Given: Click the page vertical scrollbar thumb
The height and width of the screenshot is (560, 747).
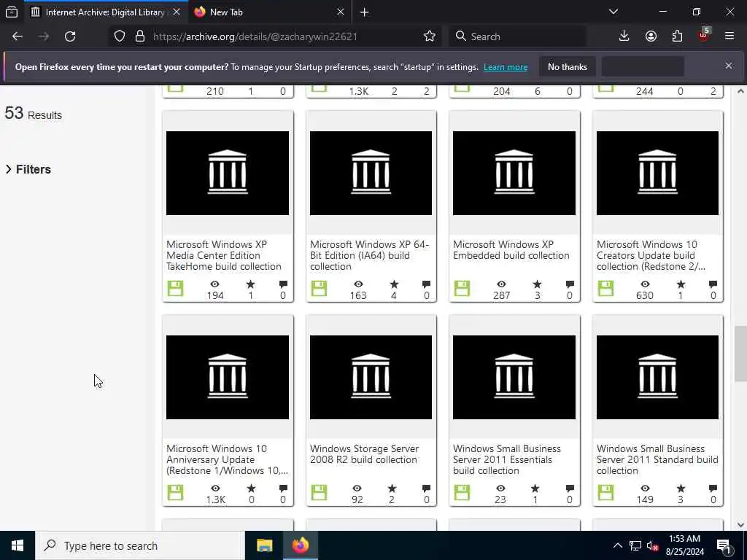Looking at the screenshot, I should tap(740, 354).
